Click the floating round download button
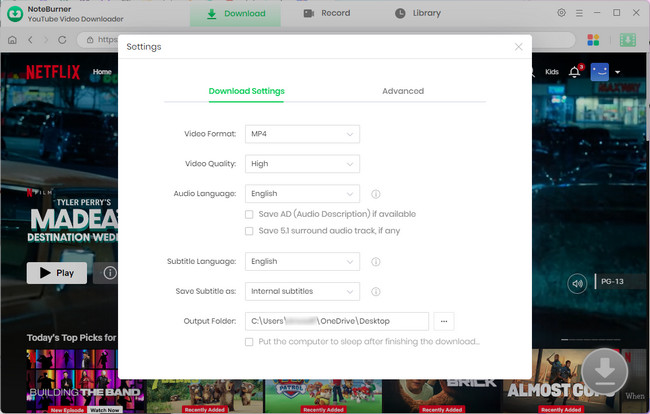The height and width of the screenshot is (414, 650). tap(604, 371)
